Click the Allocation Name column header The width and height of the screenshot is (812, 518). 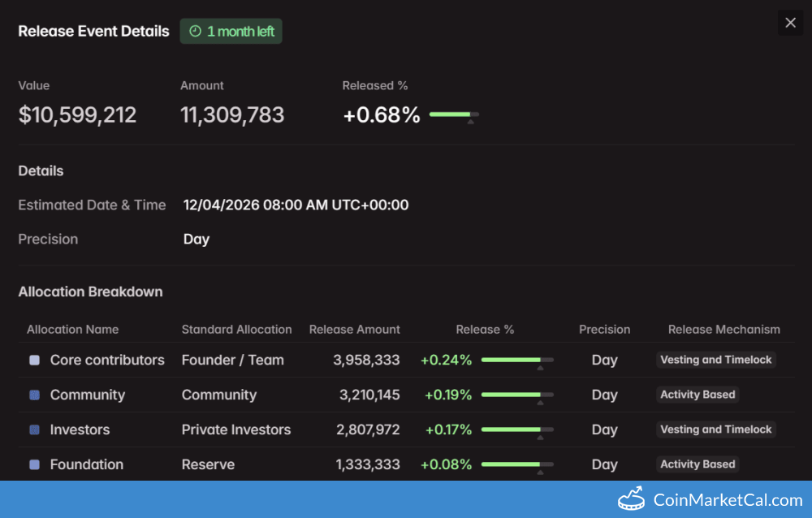(x=72, y=329)
